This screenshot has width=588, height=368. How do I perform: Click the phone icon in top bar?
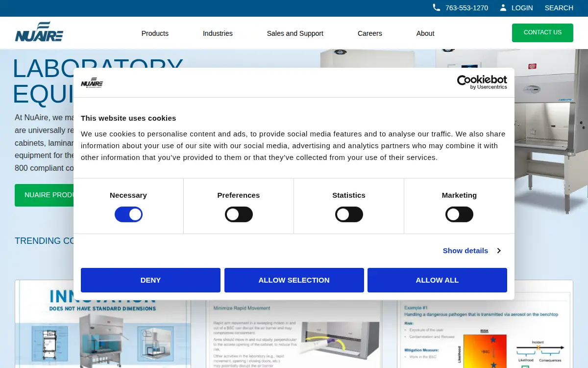tap(436, 7)
